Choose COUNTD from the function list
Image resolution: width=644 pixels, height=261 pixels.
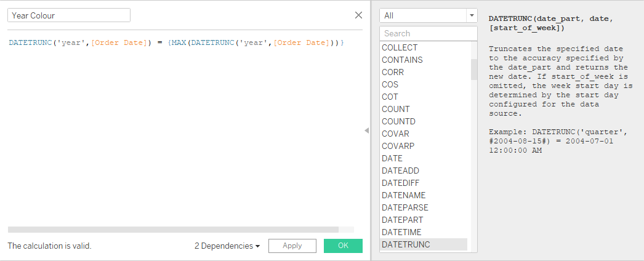pos(398,121)
